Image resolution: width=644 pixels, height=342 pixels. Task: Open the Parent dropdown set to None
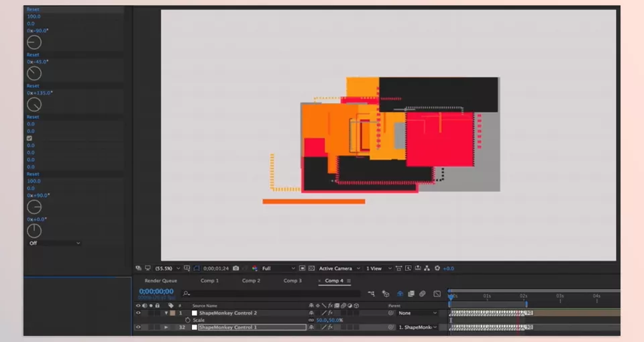coord(417,313)
